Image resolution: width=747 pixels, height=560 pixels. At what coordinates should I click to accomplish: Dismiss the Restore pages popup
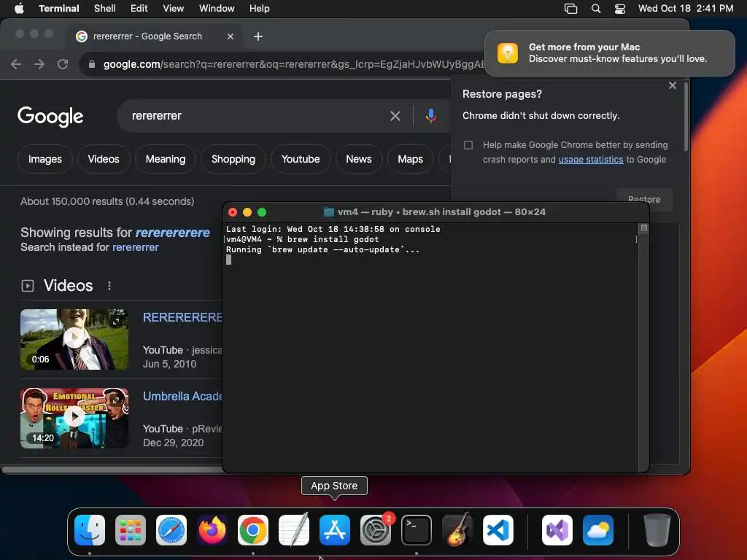[672, 85]
